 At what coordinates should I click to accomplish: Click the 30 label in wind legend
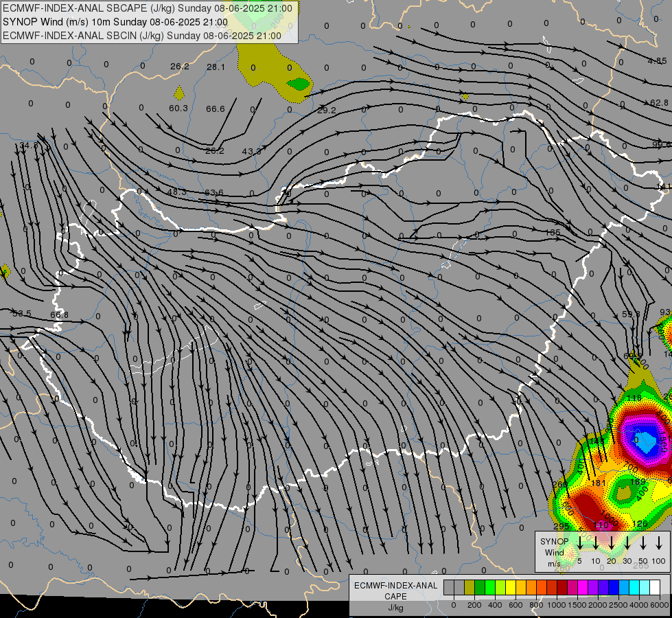pos(627,561)
